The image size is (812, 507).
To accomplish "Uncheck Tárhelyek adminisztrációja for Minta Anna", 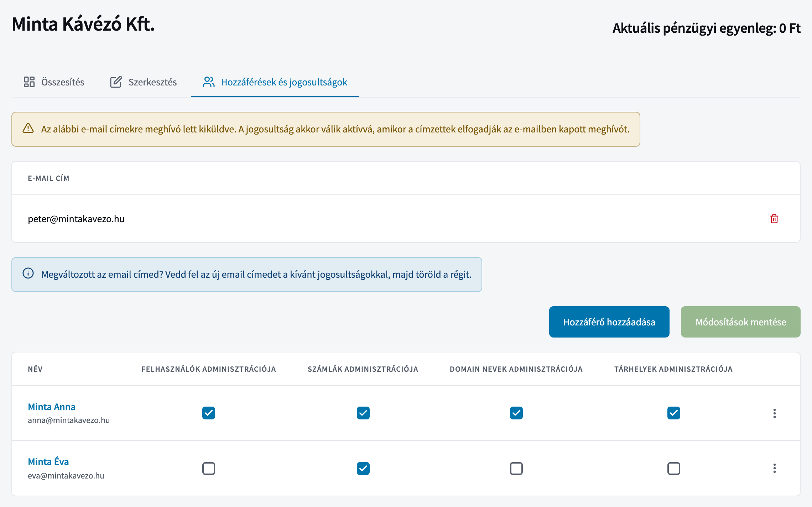I will (x=674, y=413).
